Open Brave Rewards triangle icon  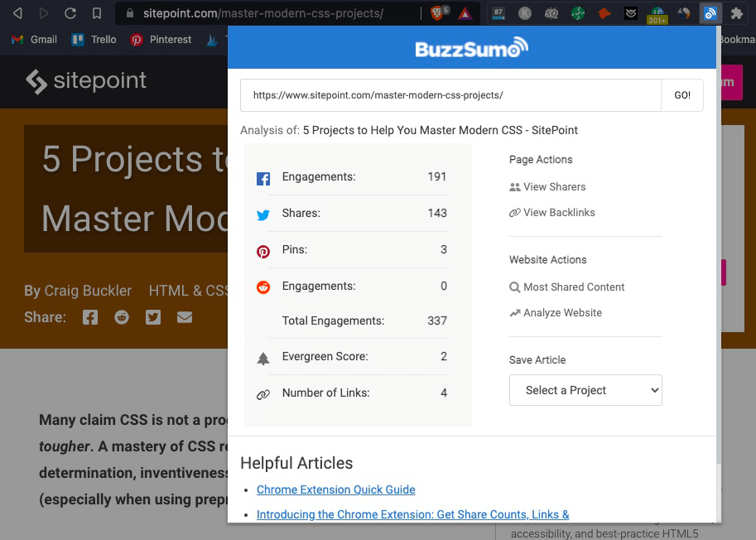click(465, 13)
